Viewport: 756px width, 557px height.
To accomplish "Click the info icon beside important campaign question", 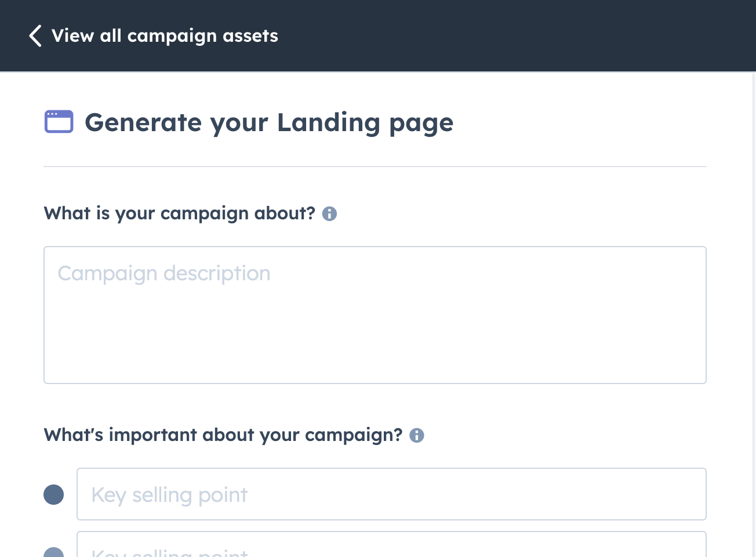I will tap(416, 435).
